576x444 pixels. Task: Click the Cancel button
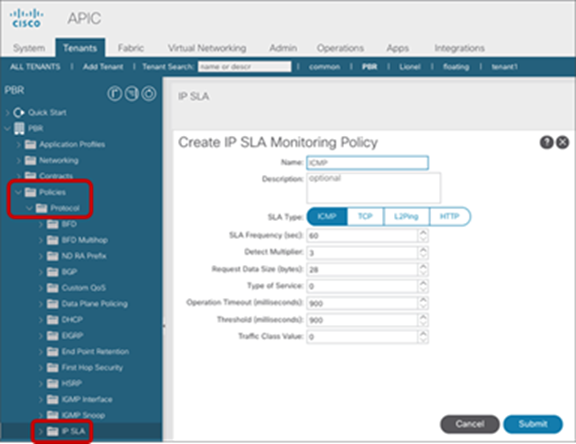(470, 424)
